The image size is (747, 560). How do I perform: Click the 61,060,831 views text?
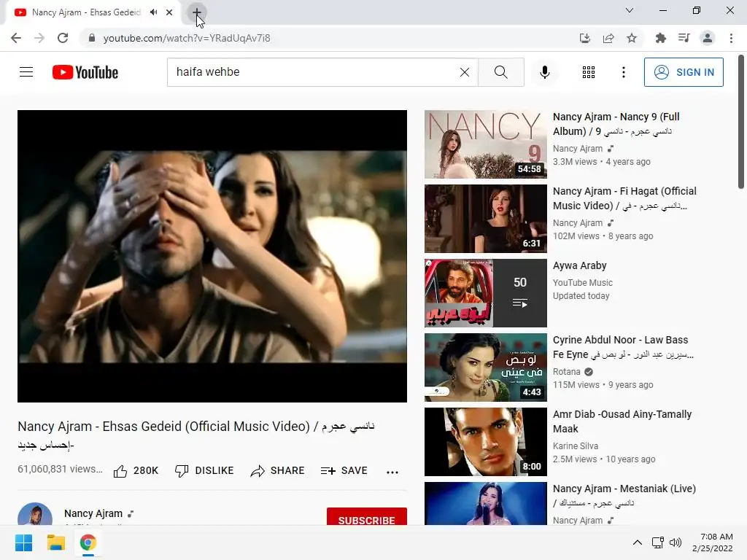pos(60,469)
